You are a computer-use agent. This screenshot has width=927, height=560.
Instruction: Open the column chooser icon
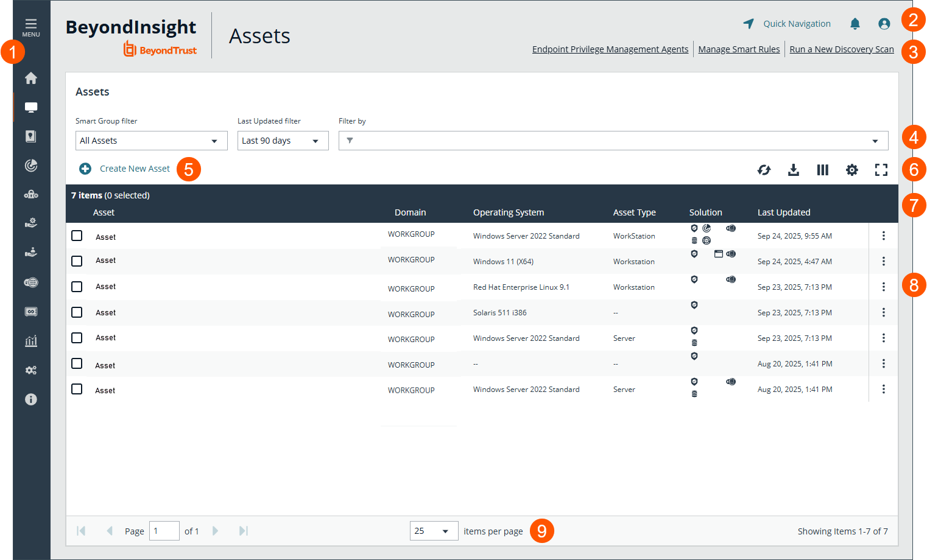coord(823,170)
